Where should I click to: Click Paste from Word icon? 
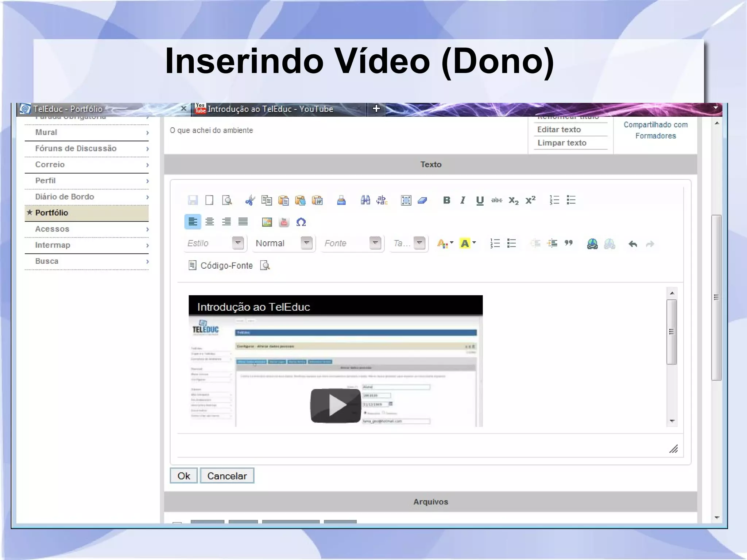click(317, 200)
